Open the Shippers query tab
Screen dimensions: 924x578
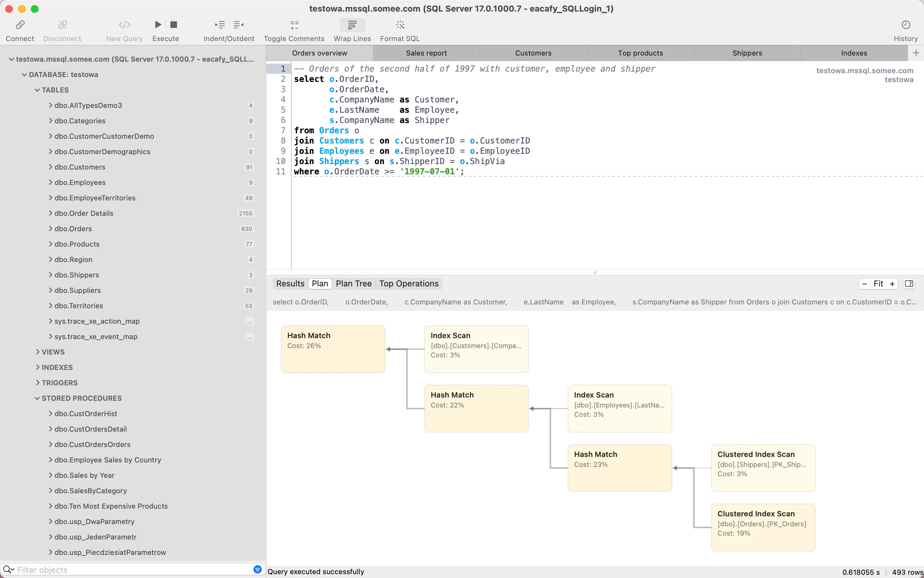pos(747,53)
